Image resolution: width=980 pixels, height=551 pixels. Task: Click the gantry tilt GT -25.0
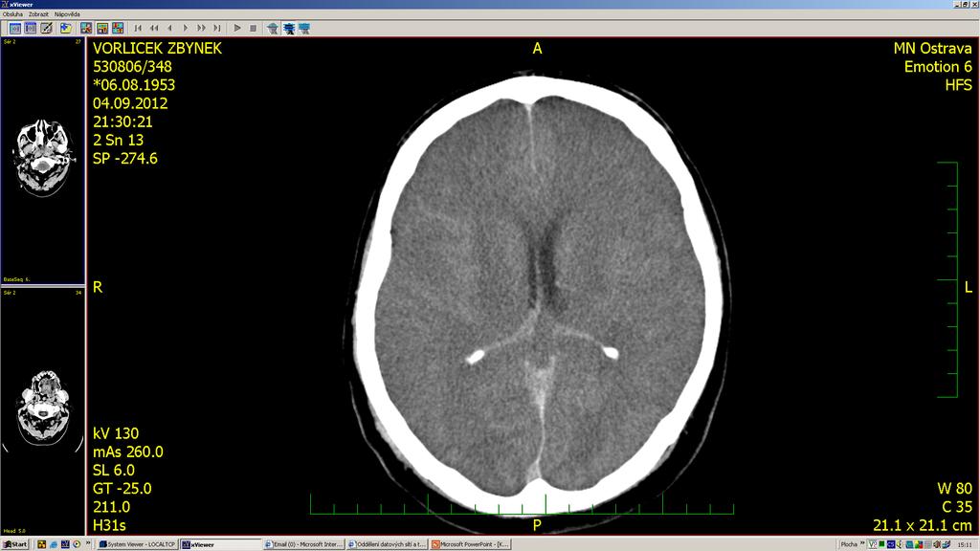tap(122, 489)
